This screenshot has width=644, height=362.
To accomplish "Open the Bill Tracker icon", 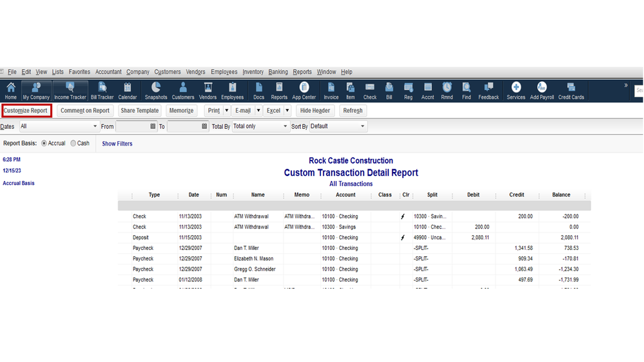I will coord(102,91).
